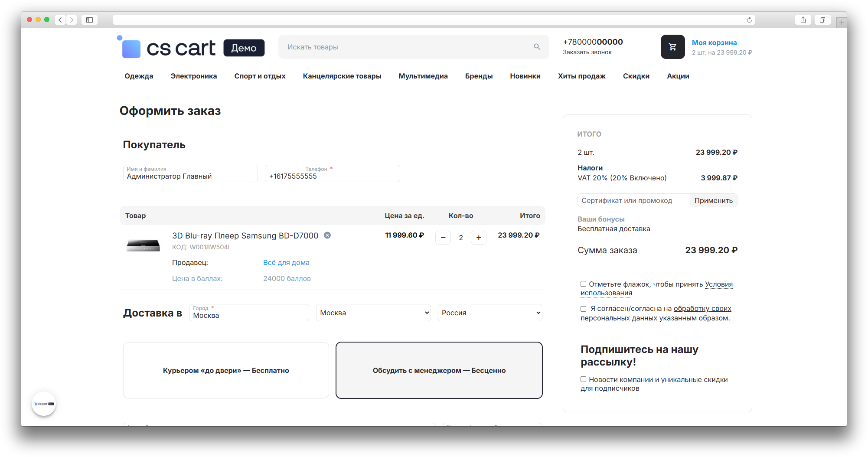Toggle the browser sidebar button
Screen dimensions: 868x457
click(89, 20)
